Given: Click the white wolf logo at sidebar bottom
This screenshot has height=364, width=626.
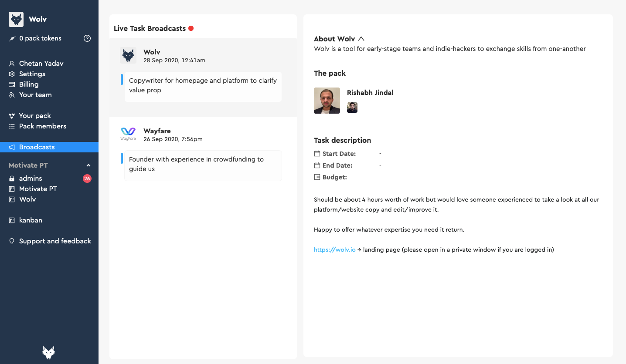Looking at the screenshot, I should [48, 352].
